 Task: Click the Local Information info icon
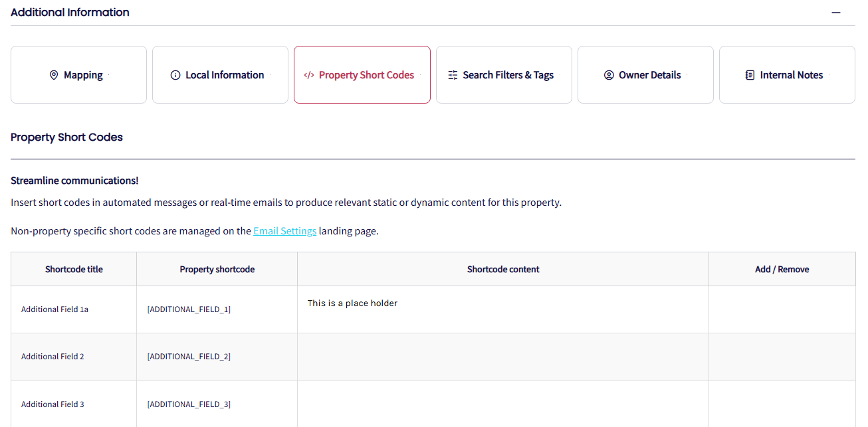point(175,75)
